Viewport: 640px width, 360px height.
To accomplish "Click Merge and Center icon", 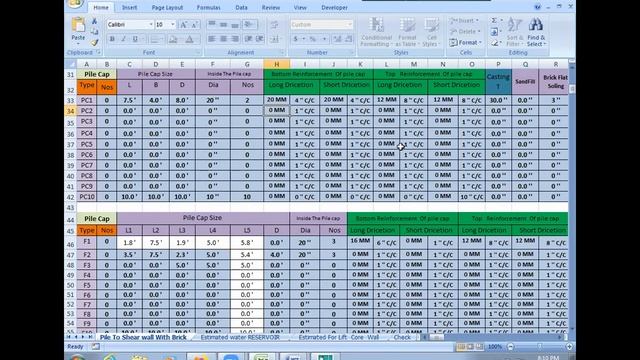I will pyautogui.click(x=275, y=39).
